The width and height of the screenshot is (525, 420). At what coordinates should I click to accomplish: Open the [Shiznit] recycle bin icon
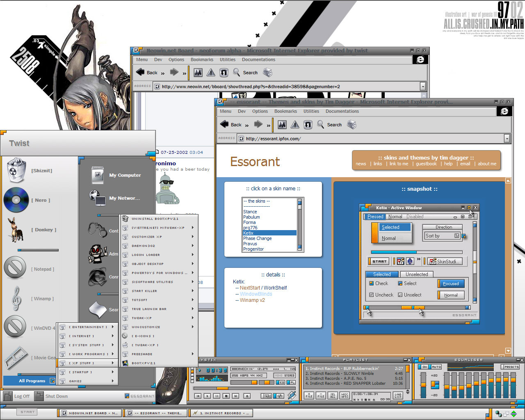pyautogui.click(x=16, y=170)
